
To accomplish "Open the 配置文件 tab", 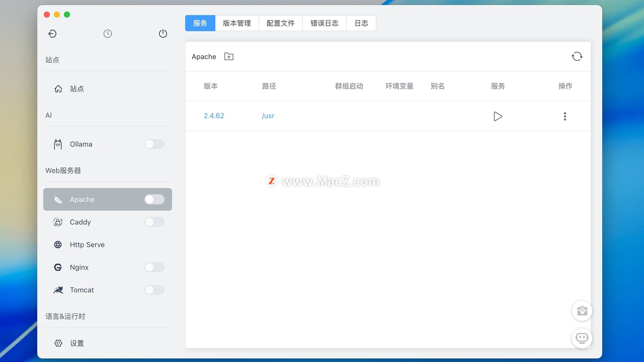I will tap(280, 23).
